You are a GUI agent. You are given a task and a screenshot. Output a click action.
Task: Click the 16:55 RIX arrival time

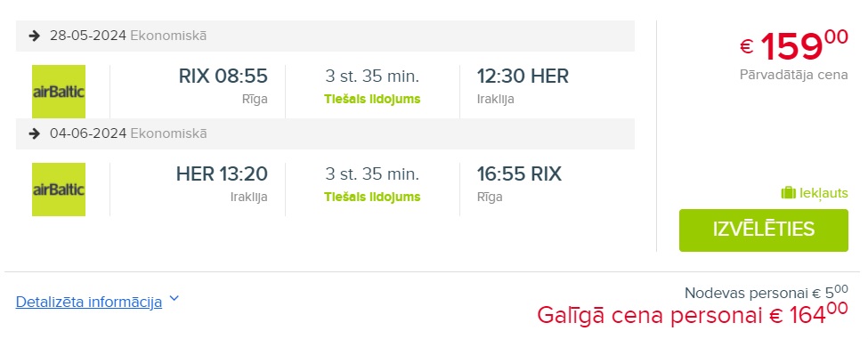pos(519,174)
